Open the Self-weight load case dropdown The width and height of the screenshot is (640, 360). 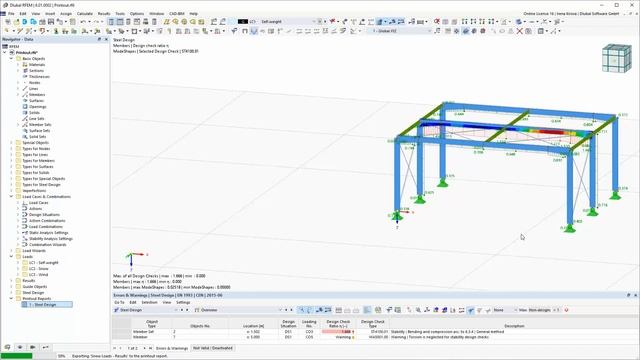[x=314, y=22]
